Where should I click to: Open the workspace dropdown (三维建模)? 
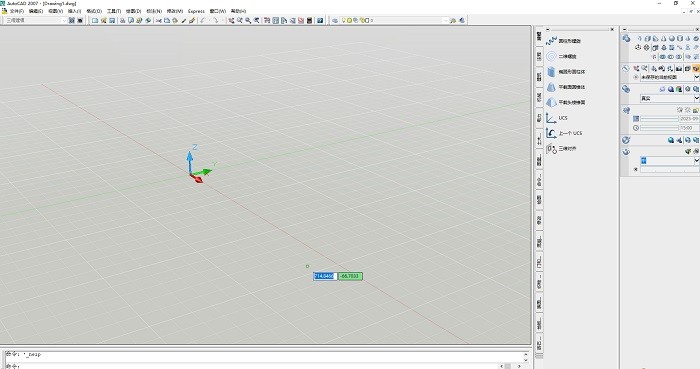pos(36,20)
